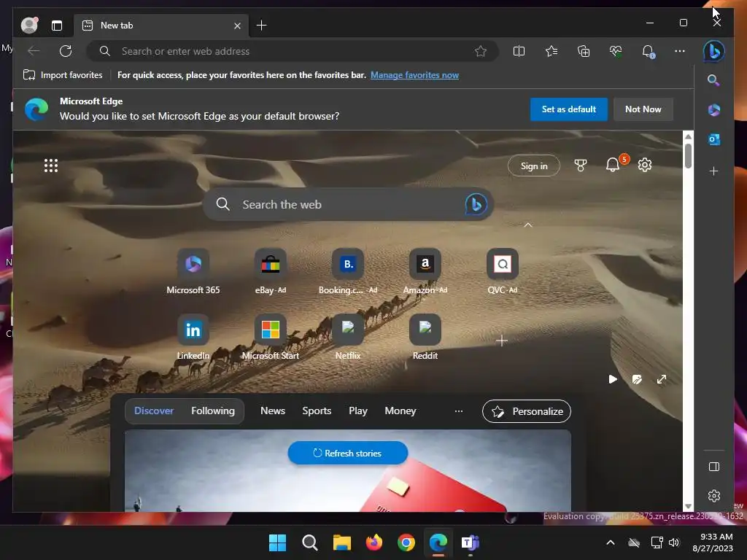This screenshot has height=560, width=747.
Task: Open the Money tab
Action: pyautogui.click(x=400, y=411)
